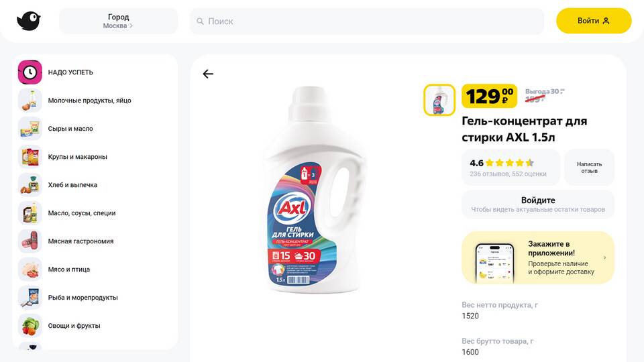Open Мясо и птица category icon
Viewport: 644px width, 362px height.
30,269
